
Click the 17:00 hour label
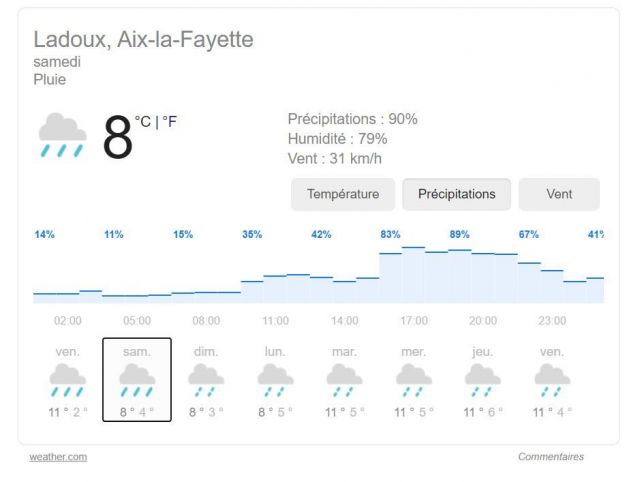(x=413, y=321)
